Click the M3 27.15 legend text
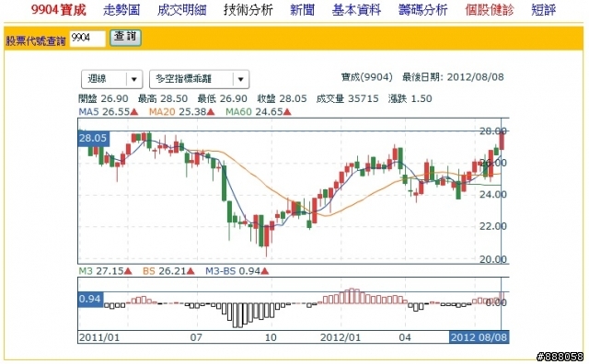 tap(105, 271)
